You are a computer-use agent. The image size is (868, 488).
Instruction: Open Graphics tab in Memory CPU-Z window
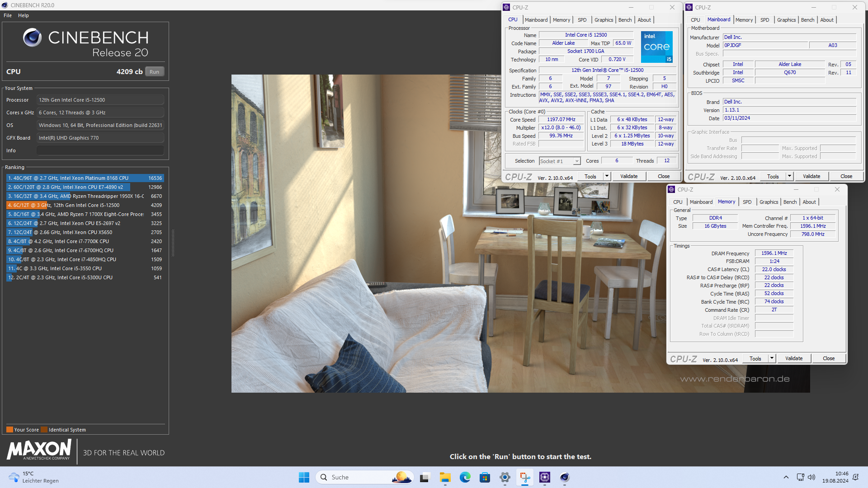coord(769,202)
